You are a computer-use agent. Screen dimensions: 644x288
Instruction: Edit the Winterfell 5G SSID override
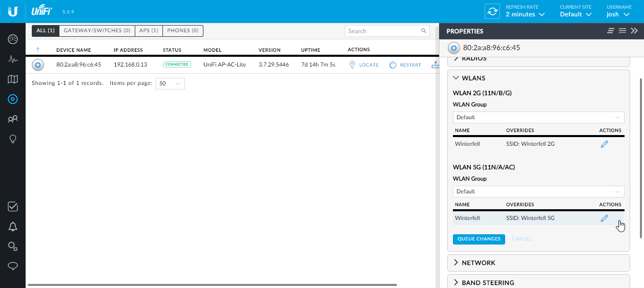click(604, 218)
